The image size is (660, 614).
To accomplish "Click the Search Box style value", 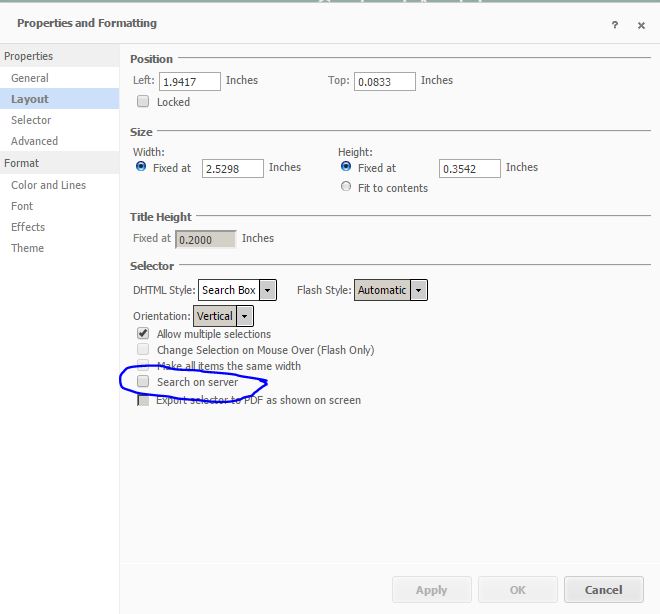I will (x=229, y=290).
